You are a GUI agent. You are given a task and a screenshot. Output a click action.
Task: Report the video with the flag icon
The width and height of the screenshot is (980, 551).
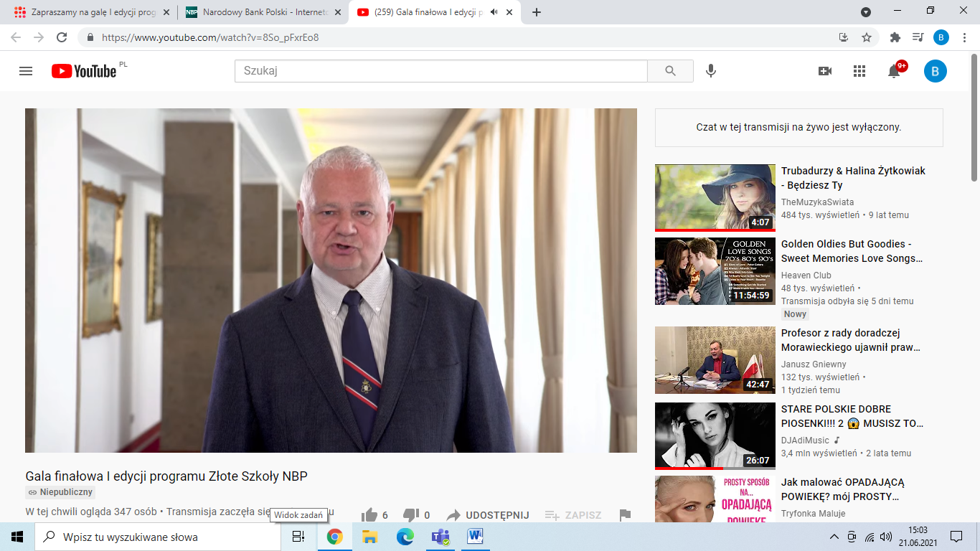tap(625, 515)
